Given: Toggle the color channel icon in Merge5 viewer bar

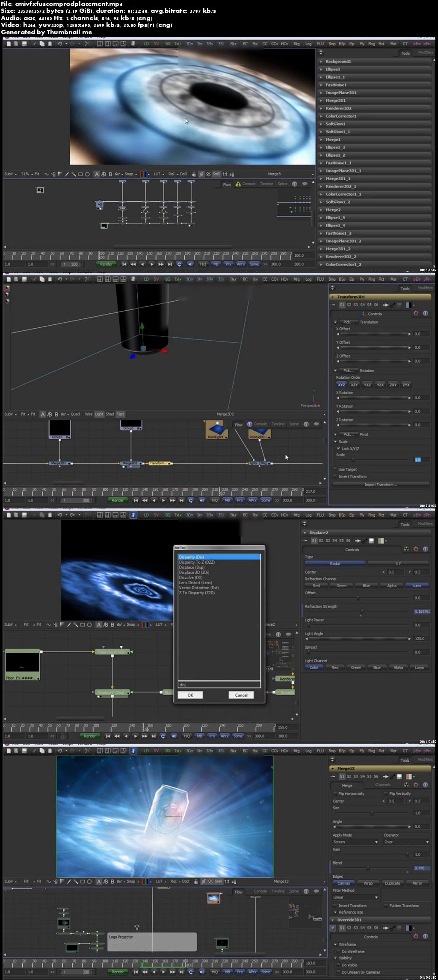Looking at the screenshot, I should [x=144, y=174].
